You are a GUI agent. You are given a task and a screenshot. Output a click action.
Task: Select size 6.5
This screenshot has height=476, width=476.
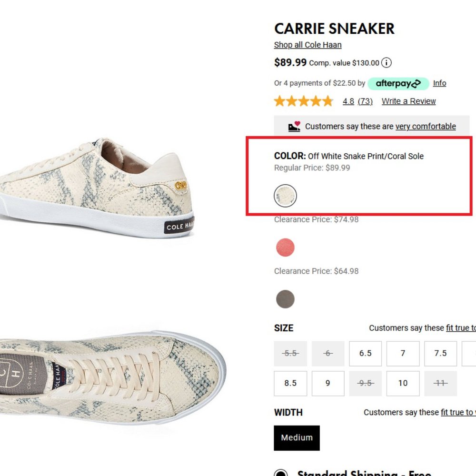365,353
